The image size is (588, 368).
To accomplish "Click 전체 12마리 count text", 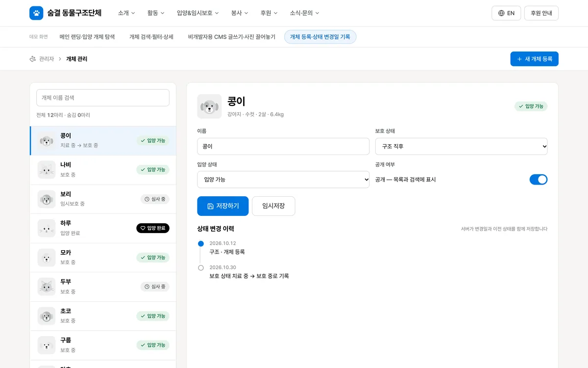I will (49, 115).
